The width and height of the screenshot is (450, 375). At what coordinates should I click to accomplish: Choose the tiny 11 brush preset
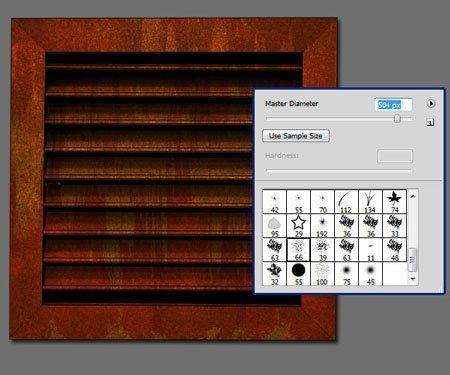tap(370, 250)
